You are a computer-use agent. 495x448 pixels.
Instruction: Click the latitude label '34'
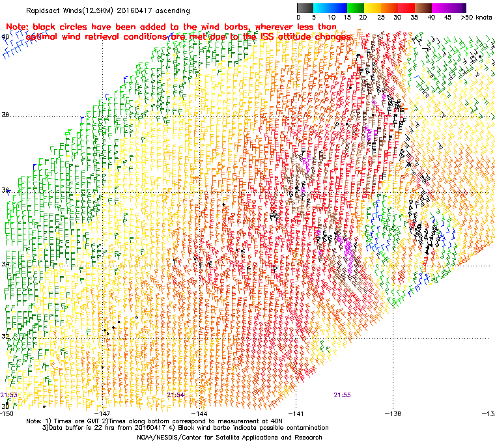(x=5, y=264)
